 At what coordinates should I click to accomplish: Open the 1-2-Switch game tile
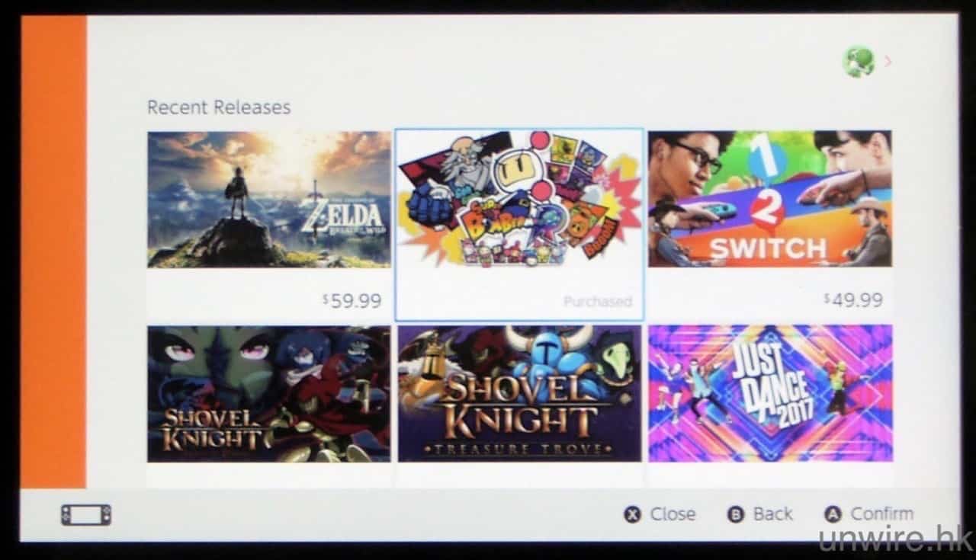(x=770, y=225)
